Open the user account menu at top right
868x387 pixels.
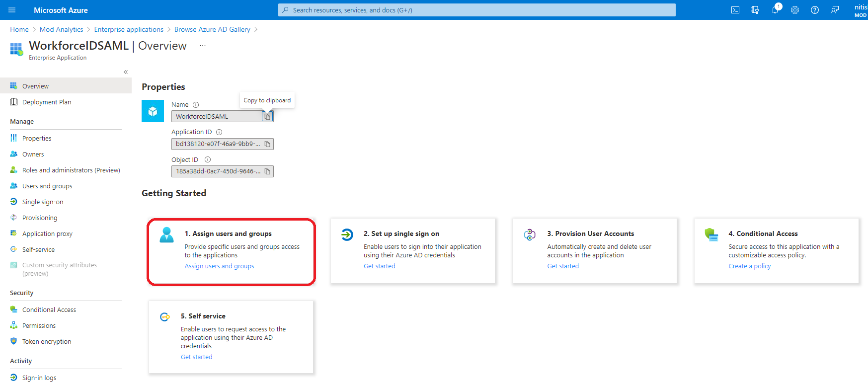point(861,10)
